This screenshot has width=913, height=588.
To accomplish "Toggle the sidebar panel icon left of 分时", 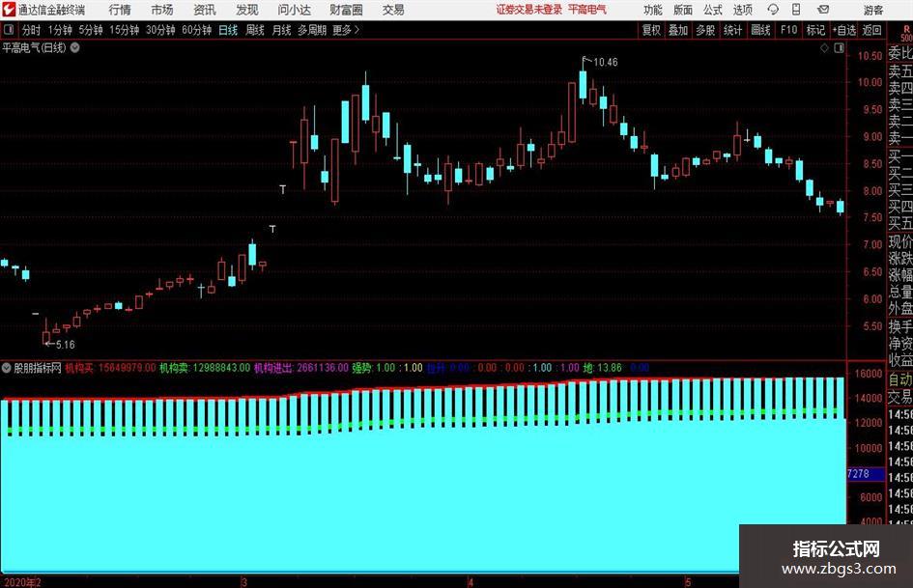I will (8, 30).
